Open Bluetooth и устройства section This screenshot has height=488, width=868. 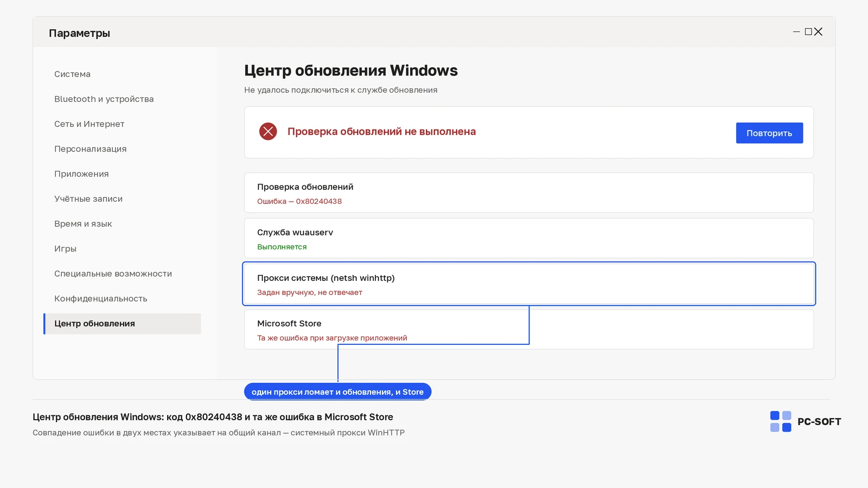104,99
